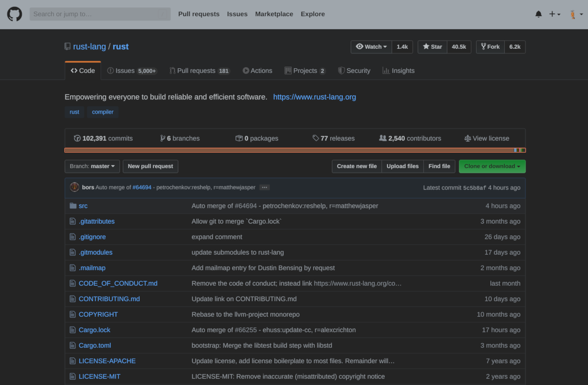View the 0 packages page

click(257, 138)
